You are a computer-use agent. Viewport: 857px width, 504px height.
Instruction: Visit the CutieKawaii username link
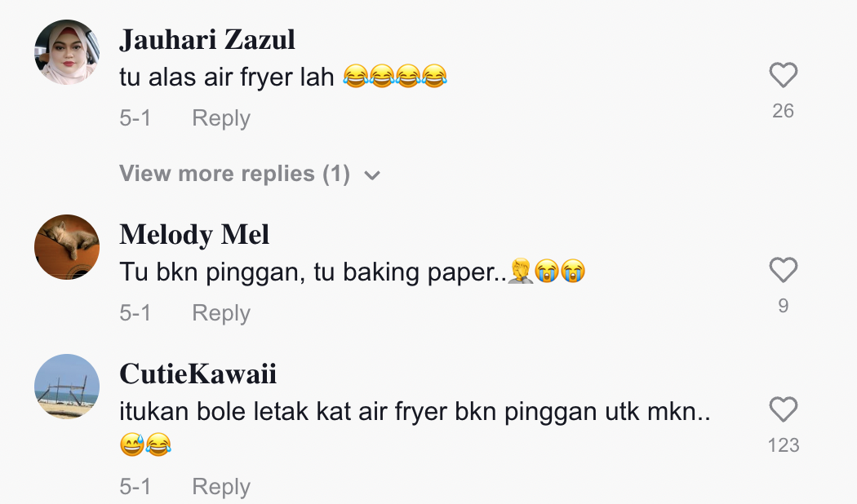[x=198, y=374]
